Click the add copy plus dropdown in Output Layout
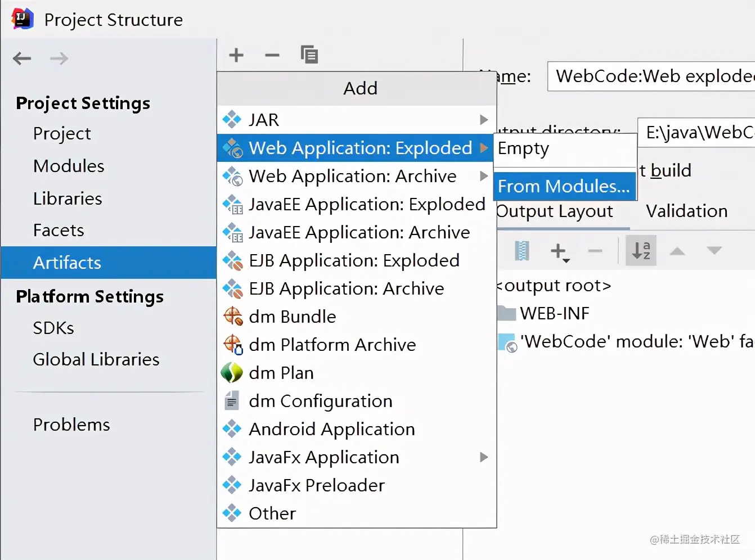The image size is (755, 560). pos(560,251)
